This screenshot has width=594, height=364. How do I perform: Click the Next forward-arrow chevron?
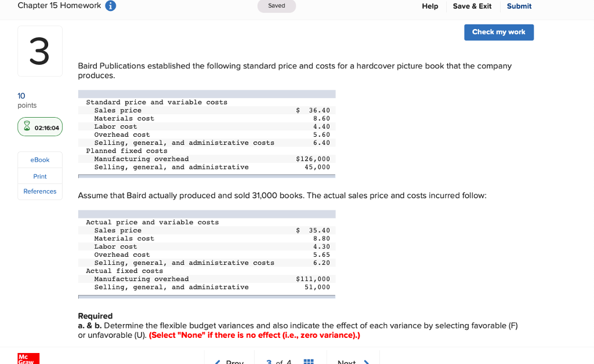pyautogui.click(x=367, y=362)
